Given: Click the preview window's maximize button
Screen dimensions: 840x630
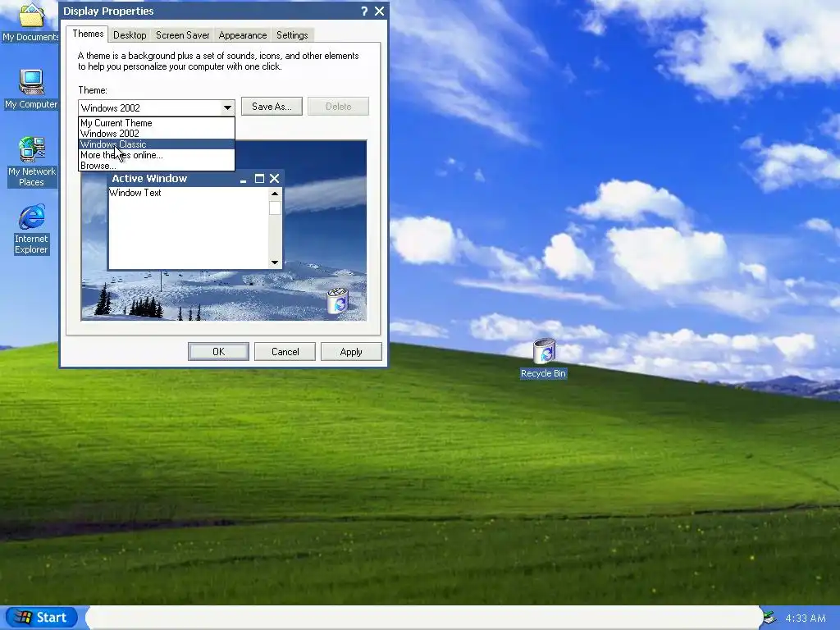Looking at the screenshot, I should coord(259,179).
